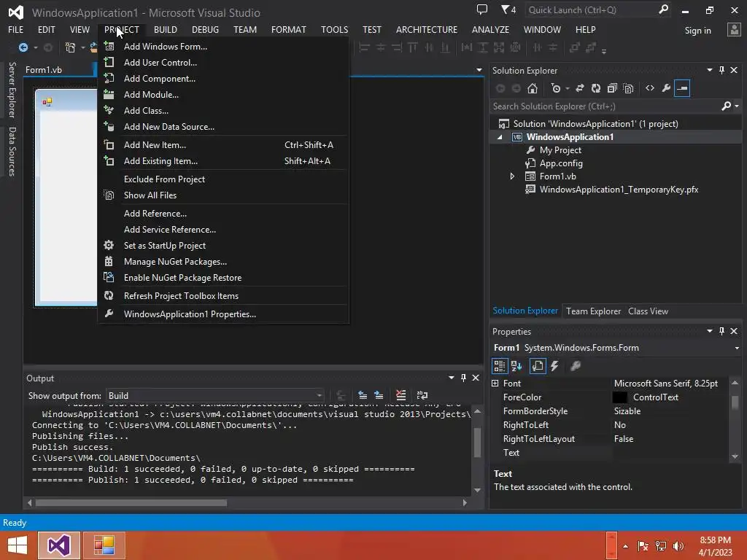
Task: Switch to Team Explorer tab
Action: pyautogui.click(x=593, y=311)
